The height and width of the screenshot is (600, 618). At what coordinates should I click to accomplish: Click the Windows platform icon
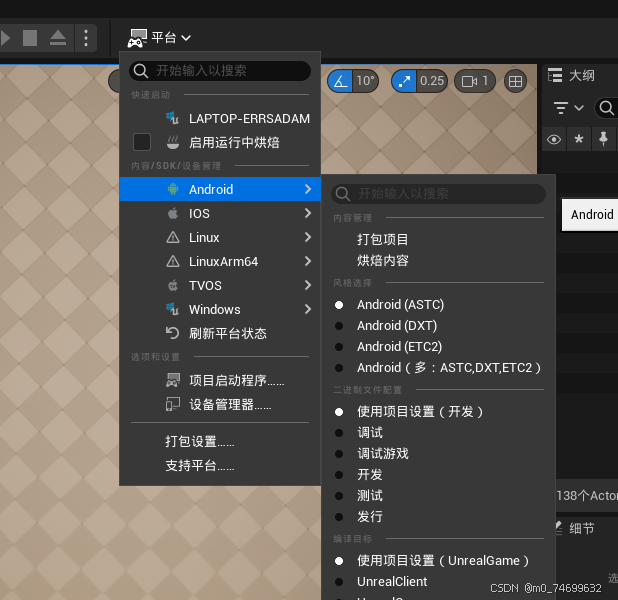173,309
